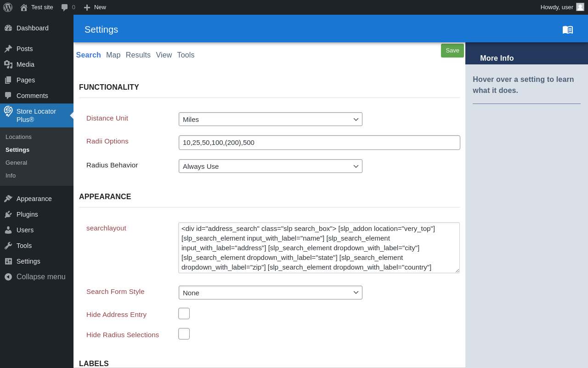Click the Radii Options input field
Viewport: 588px width, 368px height.
pyautogui.click(x=319, y=143)
